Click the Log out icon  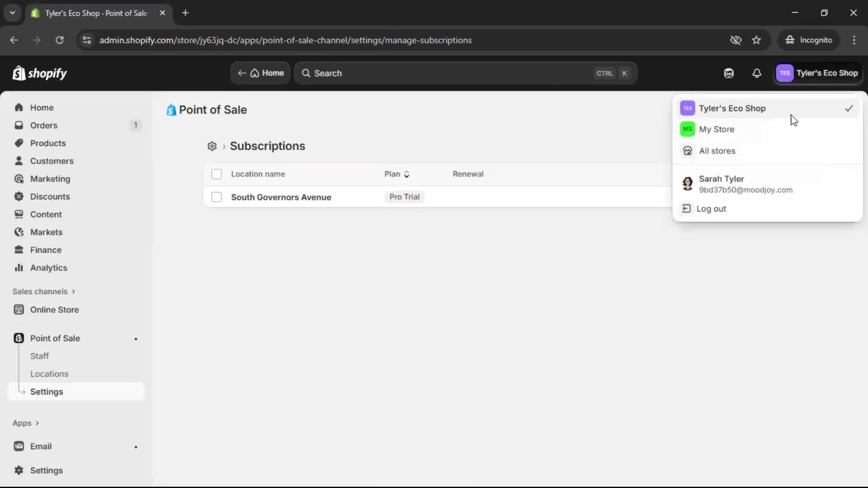point(686,209)
